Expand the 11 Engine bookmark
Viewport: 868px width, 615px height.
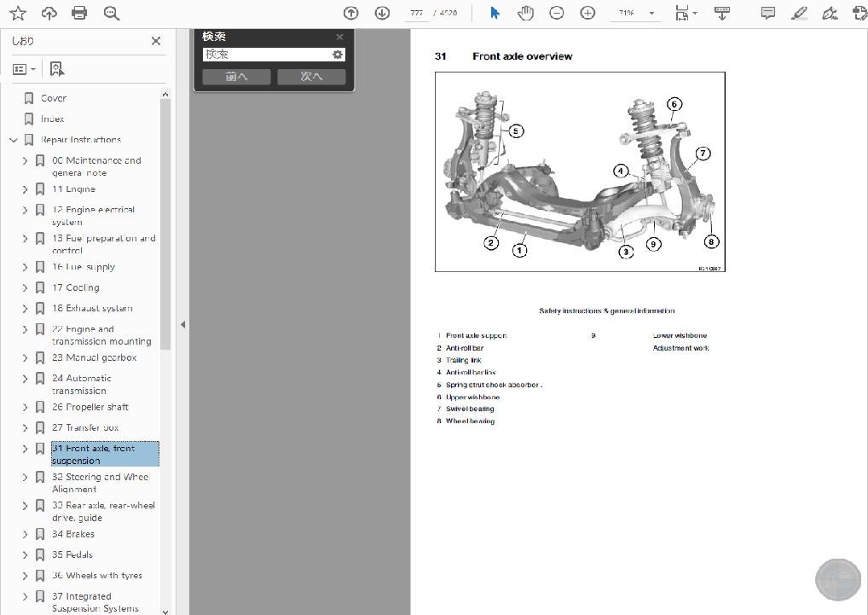coord(25,189)
